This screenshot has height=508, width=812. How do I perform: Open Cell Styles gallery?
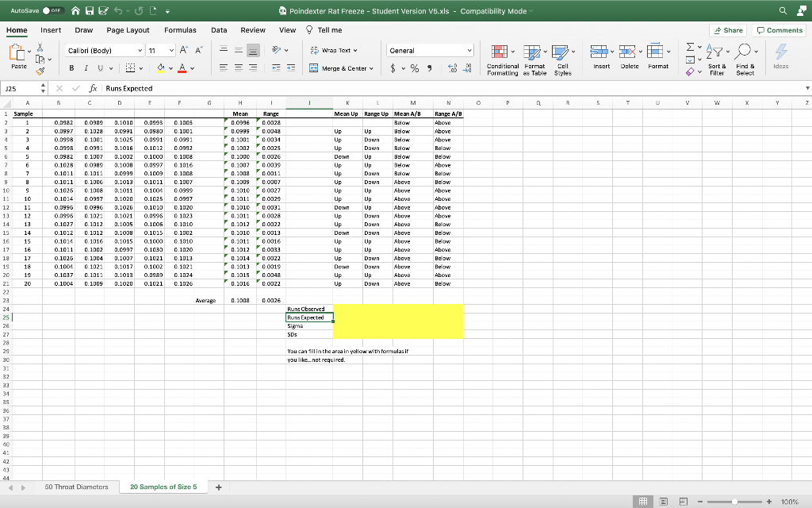(x=563, y=60)
